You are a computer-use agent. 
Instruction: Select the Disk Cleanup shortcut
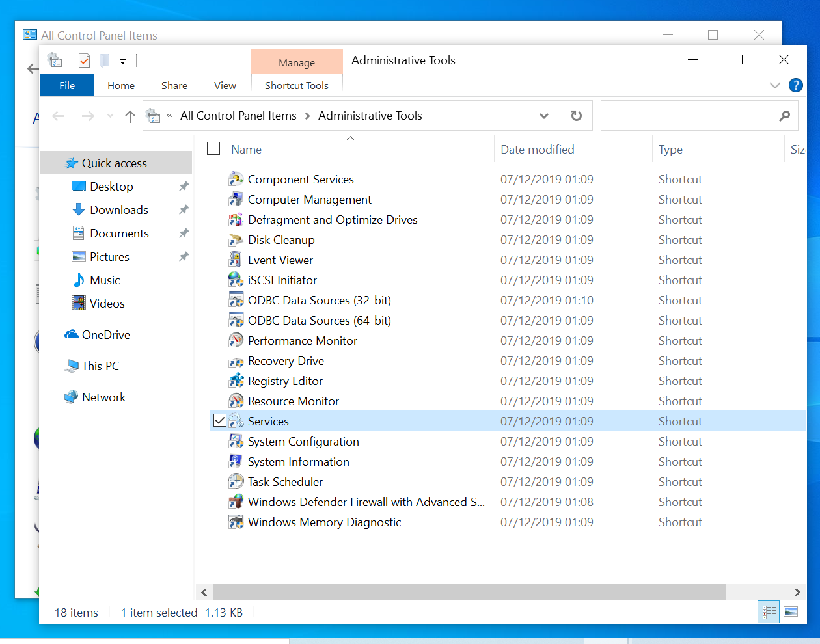[x=280, y=239]
